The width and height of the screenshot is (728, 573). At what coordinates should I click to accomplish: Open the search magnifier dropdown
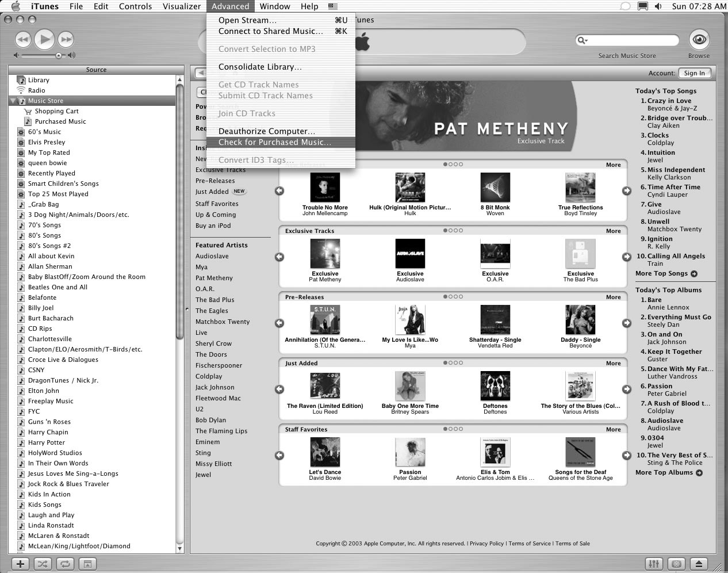583,40
